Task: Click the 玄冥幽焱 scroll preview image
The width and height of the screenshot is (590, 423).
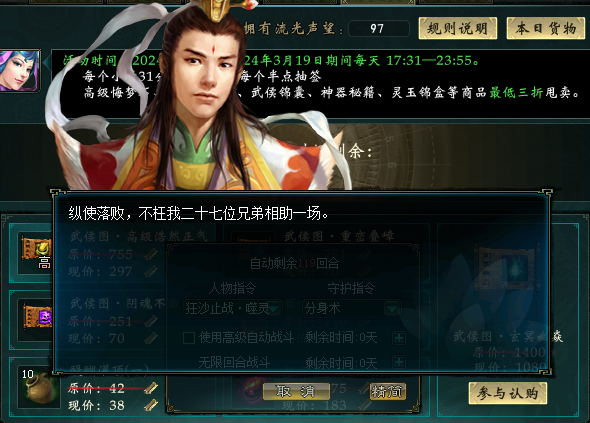Action: 508,269
